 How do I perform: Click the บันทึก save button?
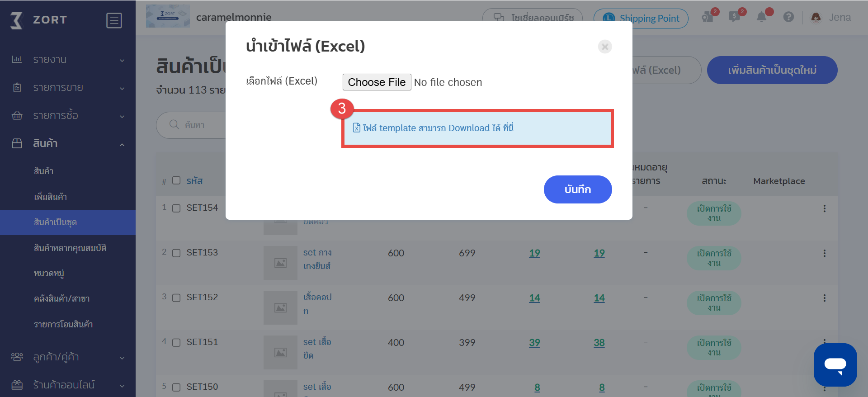tap(578, 189)
